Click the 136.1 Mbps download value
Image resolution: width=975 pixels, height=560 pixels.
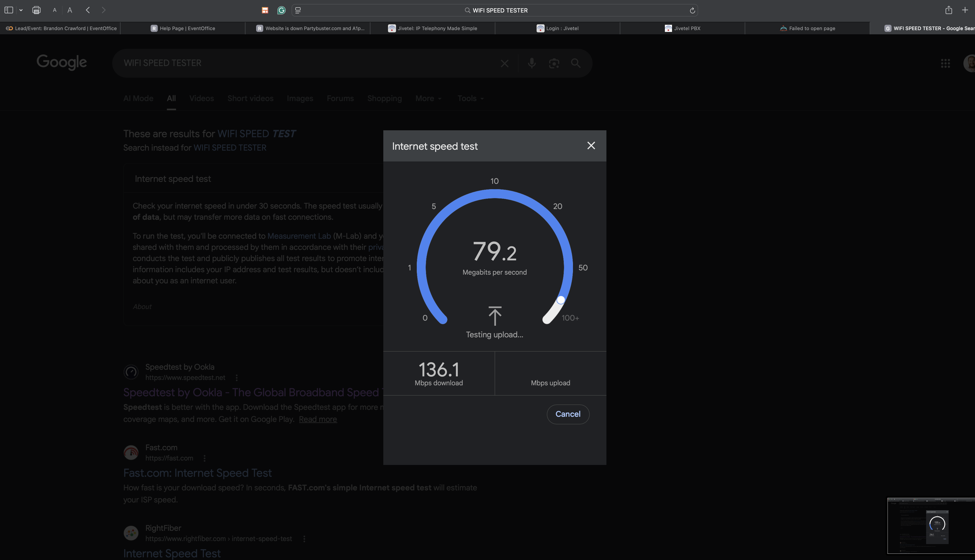(x=438, y=370)
